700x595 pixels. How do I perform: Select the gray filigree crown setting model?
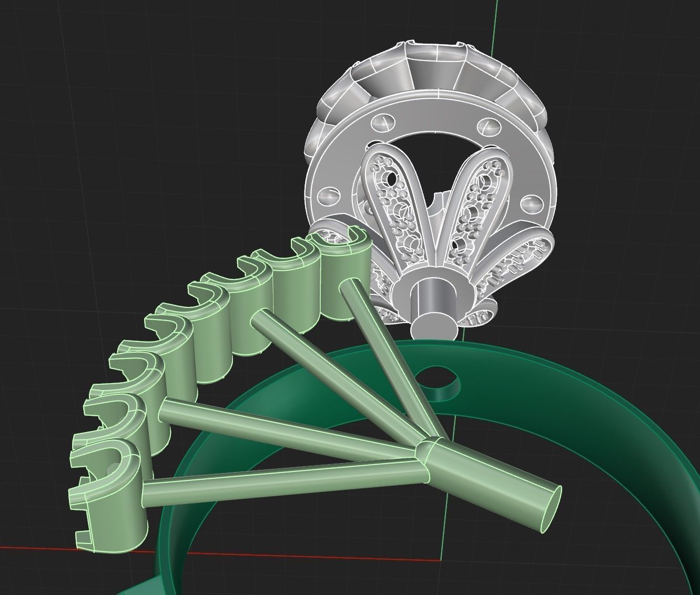431,189
